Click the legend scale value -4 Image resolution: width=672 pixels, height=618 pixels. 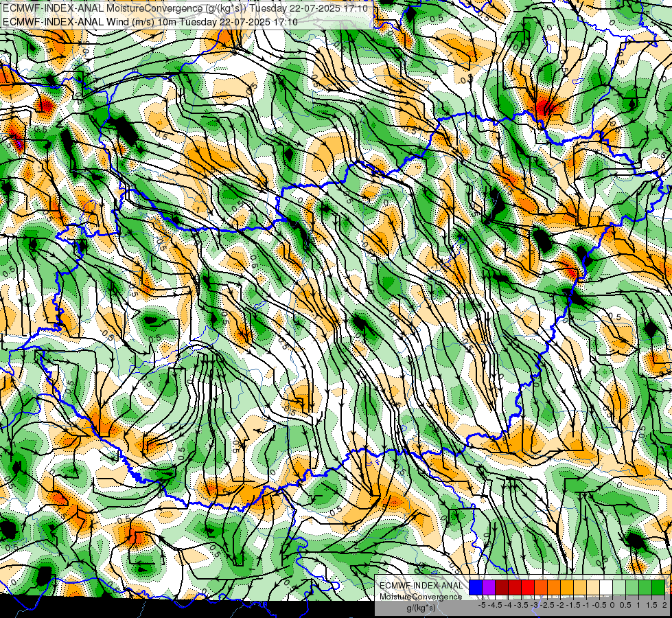coord(509,605)
